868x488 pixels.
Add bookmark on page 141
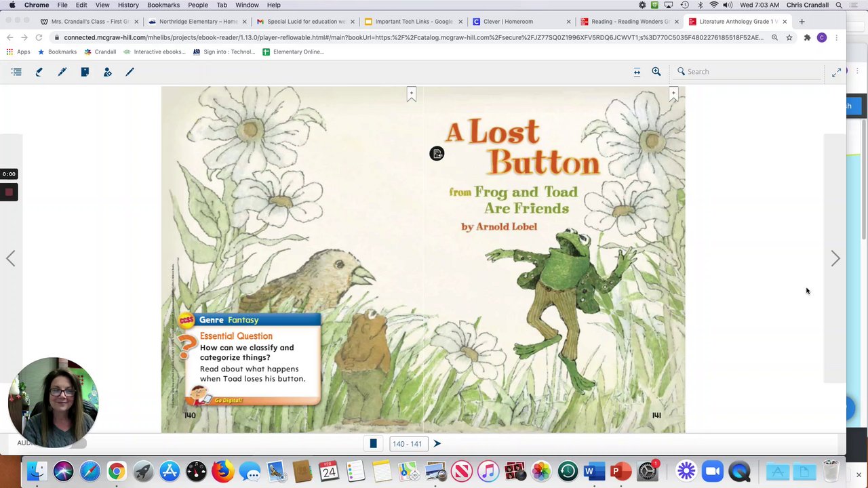pos(673,95)
